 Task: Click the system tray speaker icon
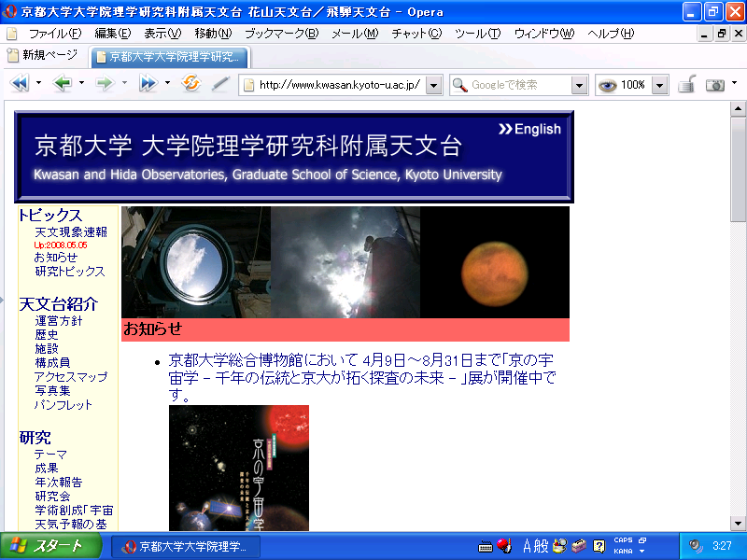696,546
